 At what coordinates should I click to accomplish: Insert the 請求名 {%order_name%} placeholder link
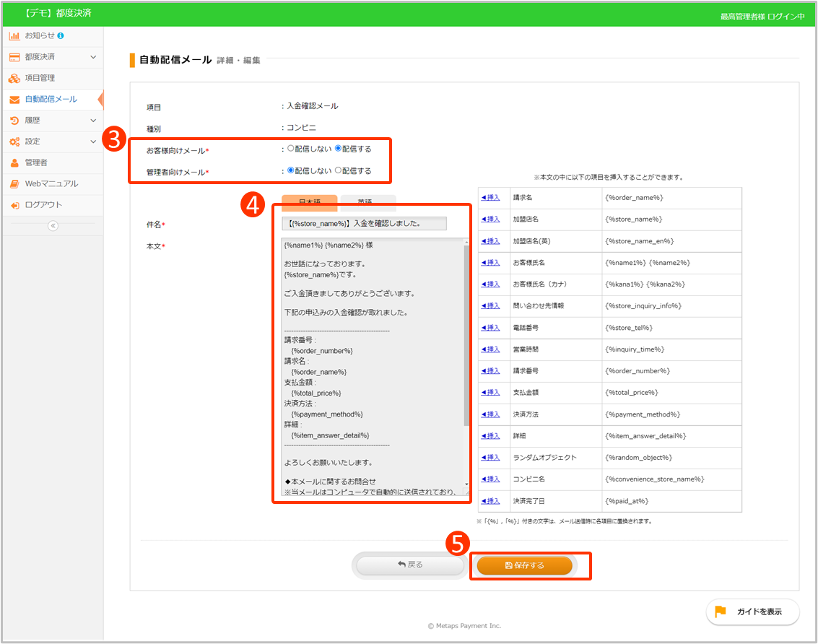tap(490, 198)
